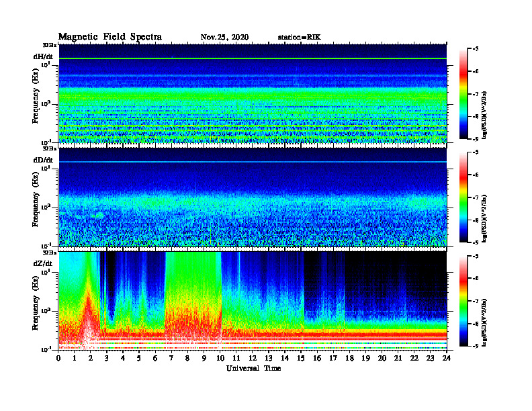Click the -5 tick on the dH/dt colorbar

click(x=475, y=49)
